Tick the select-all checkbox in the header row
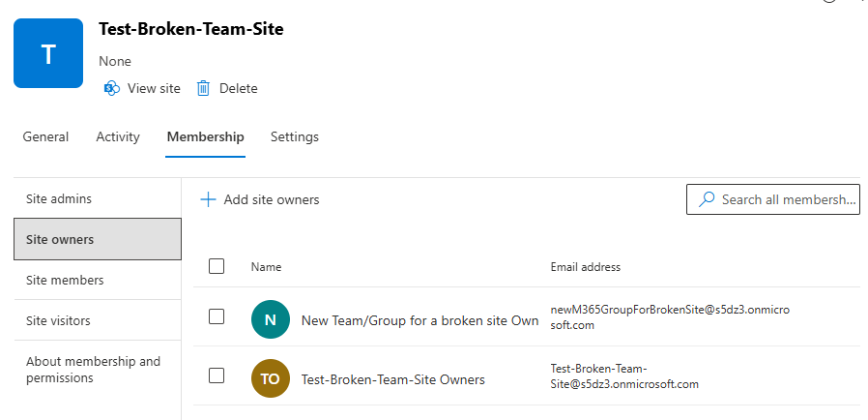Screen dimensions: 868x420 click(x=217, y=266)
